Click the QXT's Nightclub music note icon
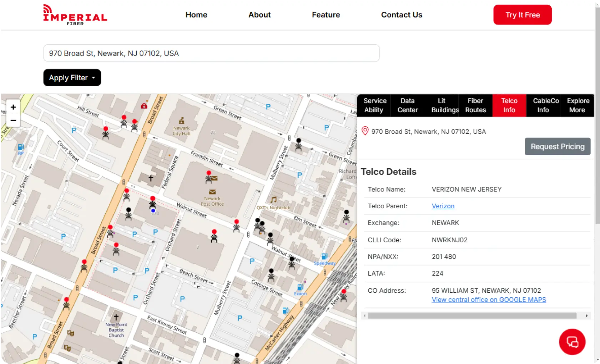 pos(273,200)
